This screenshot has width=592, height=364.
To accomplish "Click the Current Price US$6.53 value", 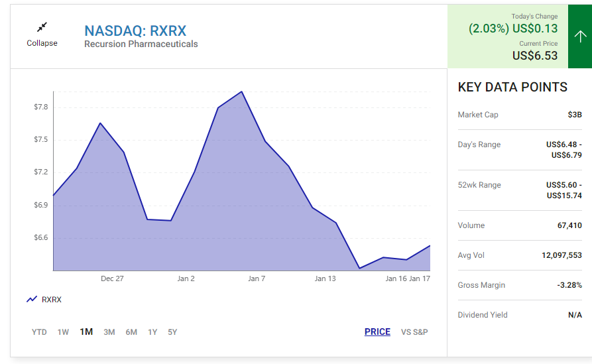I will pyautogui.click(x=534, y=56).
